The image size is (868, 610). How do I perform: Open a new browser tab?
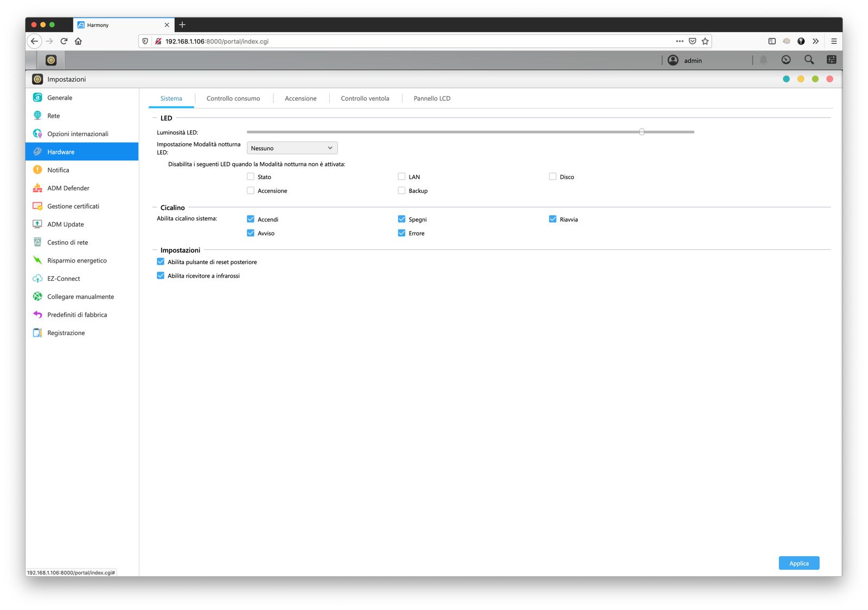[182, 25]
